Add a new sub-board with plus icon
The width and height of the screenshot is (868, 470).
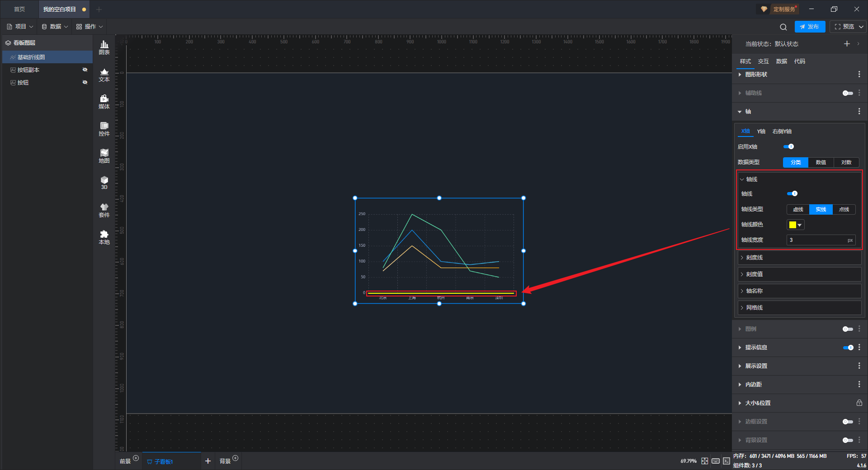point(208,461)
